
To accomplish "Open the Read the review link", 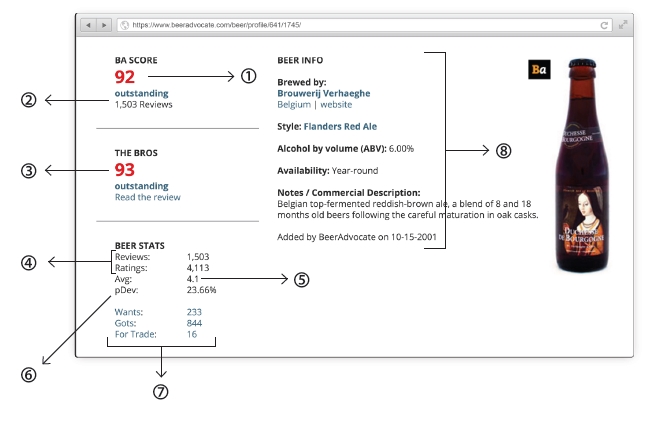I will [147, 197].
